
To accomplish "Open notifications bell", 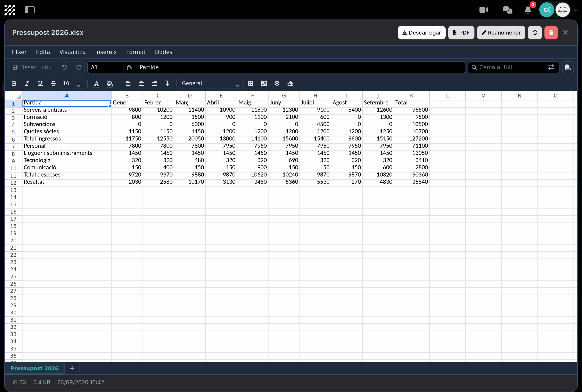I will 528,10.
